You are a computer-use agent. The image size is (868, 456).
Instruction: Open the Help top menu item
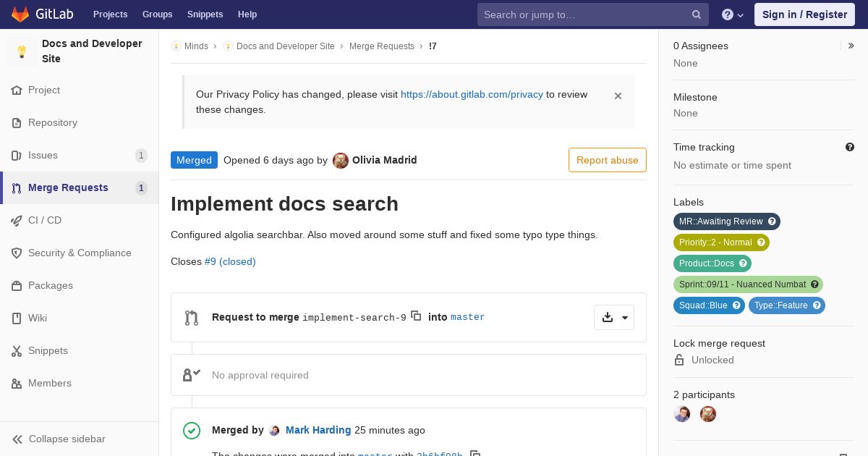pos(247,14)
